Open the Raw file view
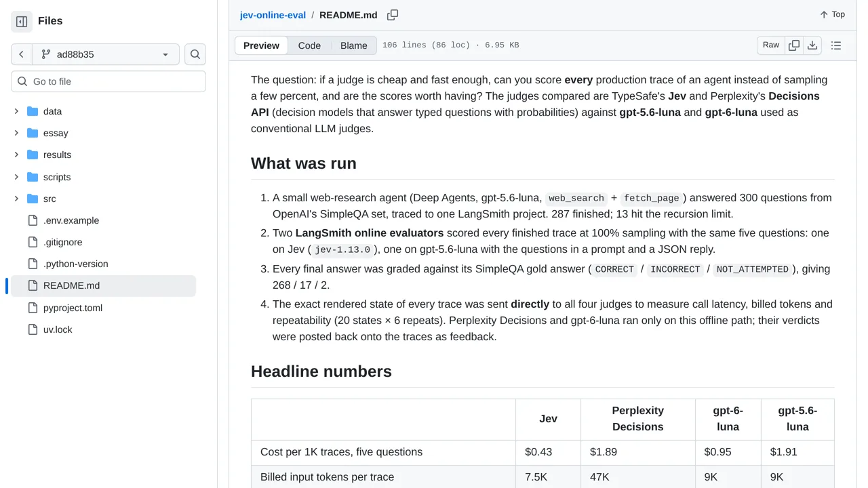The height and width of the screenshot is (488, 868). coord(771,45)
